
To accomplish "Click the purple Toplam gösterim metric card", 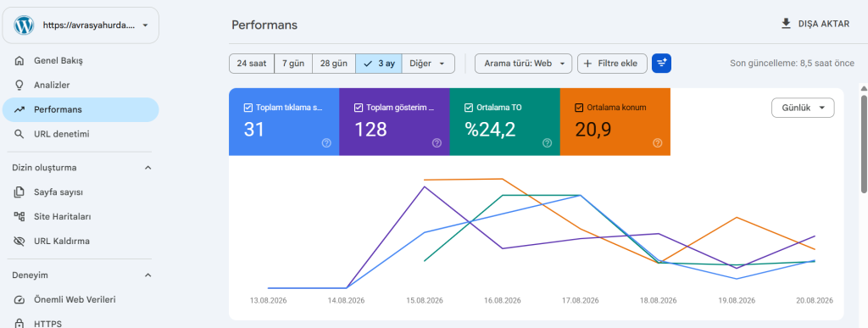I will [x=394, y=122].
